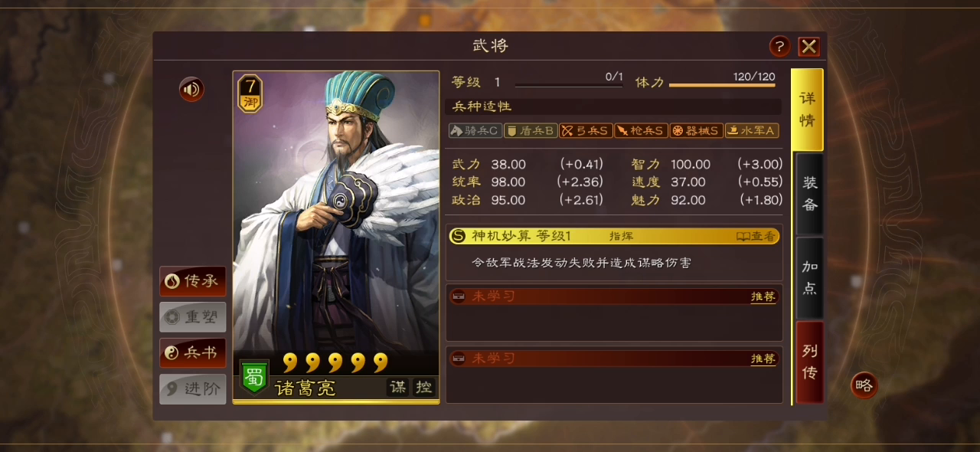The width and height of the screenshot is (980, 452).
Task: Click 推荐 on the first unlearned slot
Action: pyautogui.click(x=763, y=296)
